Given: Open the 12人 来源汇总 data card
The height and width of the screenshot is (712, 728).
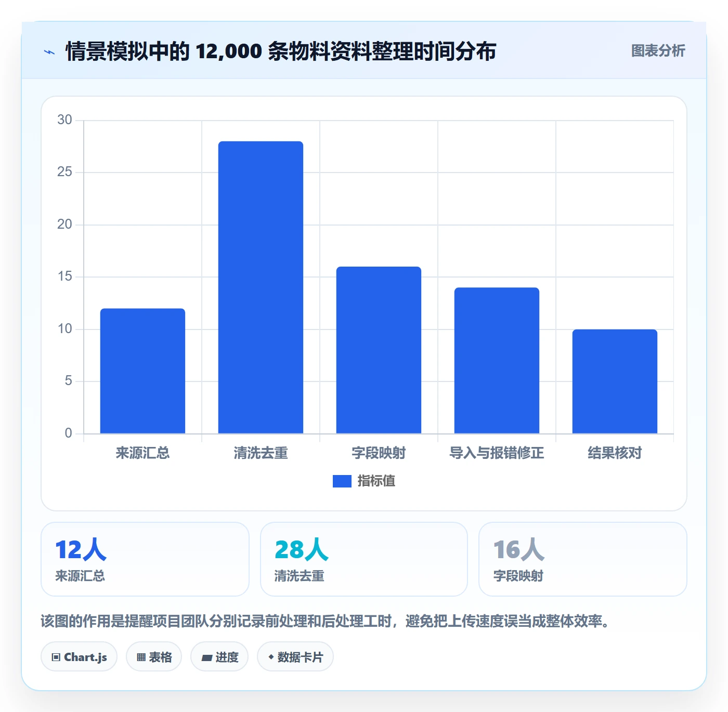Looking at the screenshot, I should [145, 559].
